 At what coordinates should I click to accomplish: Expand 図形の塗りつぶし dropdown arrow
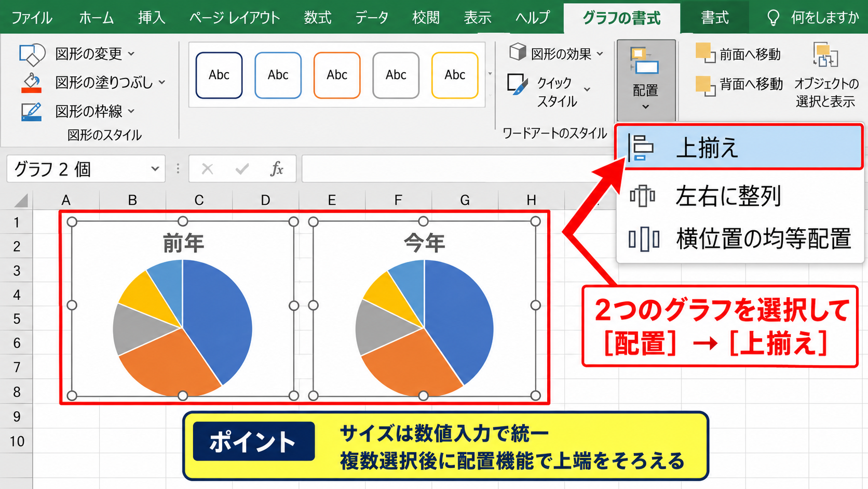pyautogui.click(x=162, y=82)
